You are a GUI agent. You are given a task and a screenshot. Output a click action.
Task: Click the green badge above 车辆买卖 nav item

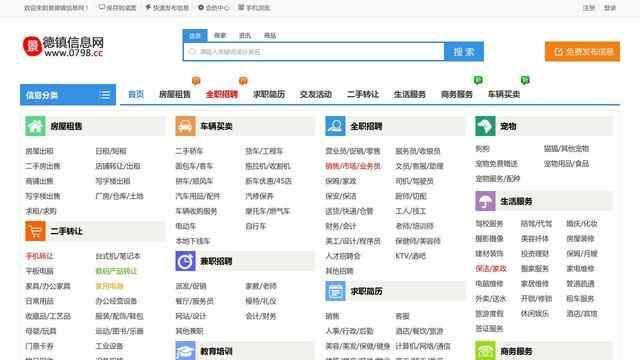coord(525,80)
